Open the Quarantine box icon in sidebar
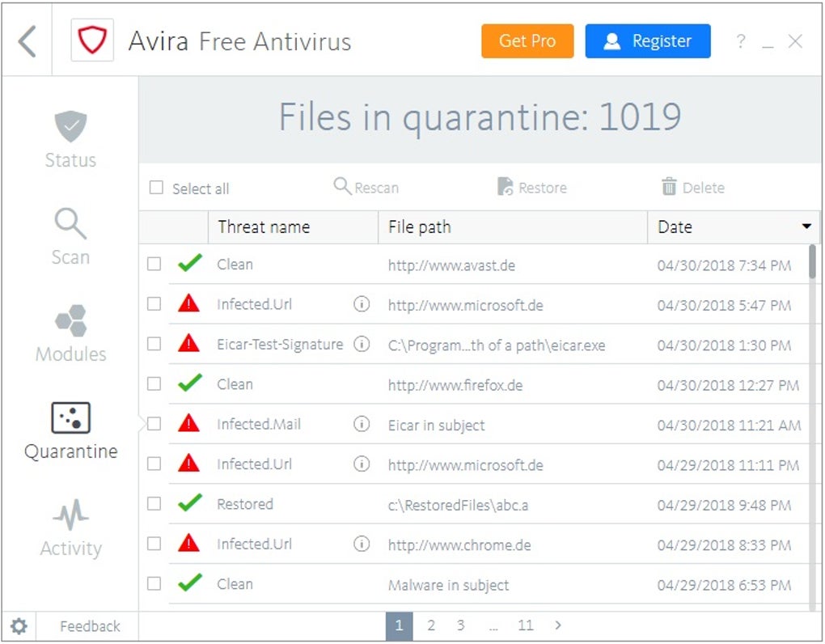825x644 pixels. tap(70, 417)
